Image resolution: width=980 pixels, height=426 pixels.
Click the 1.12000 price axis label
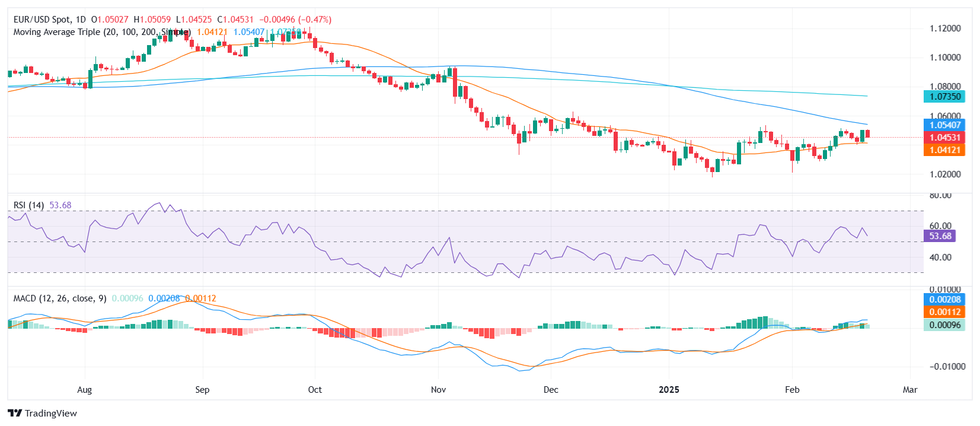(x=945, y=28)
